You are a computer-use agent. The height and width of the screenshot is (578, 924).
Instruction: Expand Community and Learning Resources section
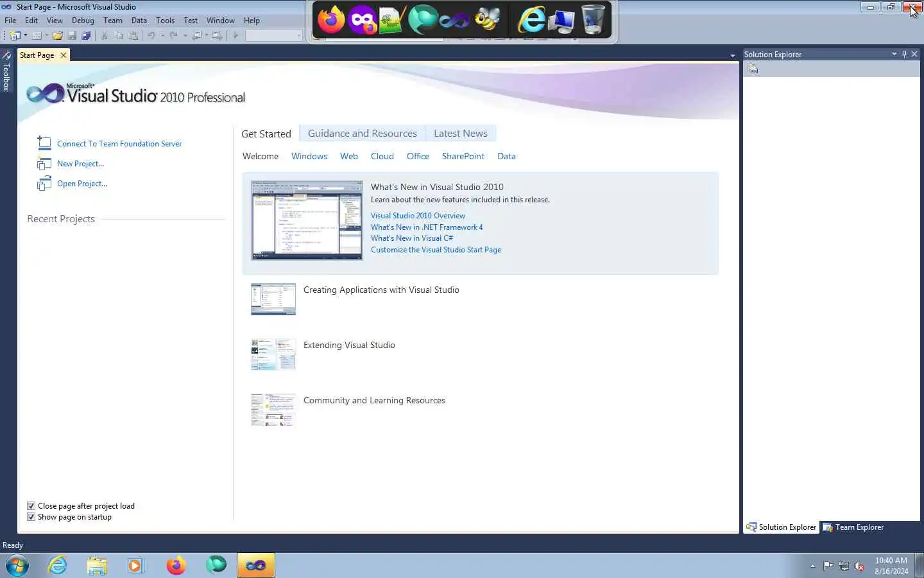[374, 401]
